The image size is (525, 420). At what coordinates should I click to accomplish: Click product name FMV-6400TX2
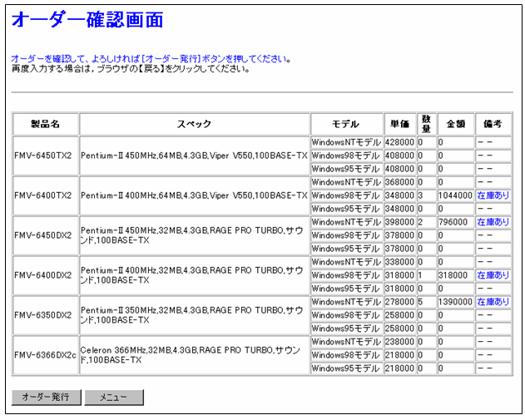tap(43, 195)
